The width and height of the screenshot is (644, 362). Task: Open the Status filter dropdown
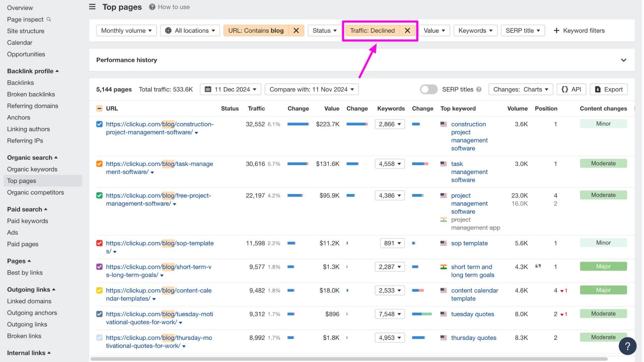pyautogui.click(x=324, y=31)
